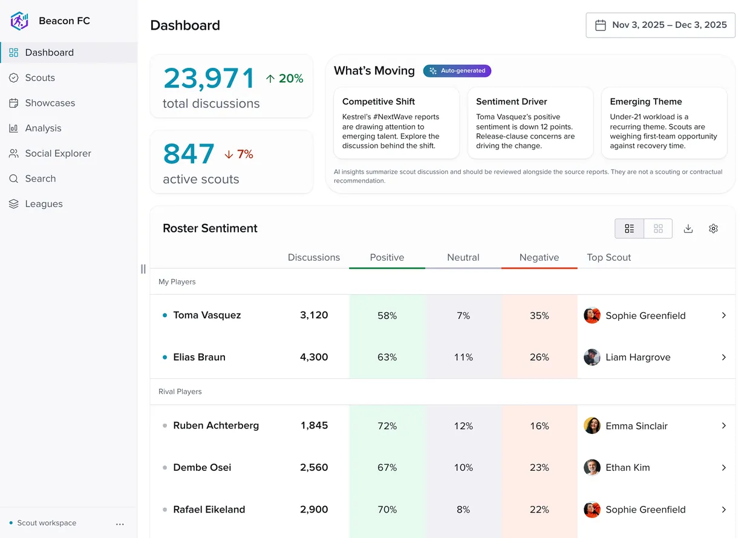Click the Social Explorer people icon

(x=13, y=154)
